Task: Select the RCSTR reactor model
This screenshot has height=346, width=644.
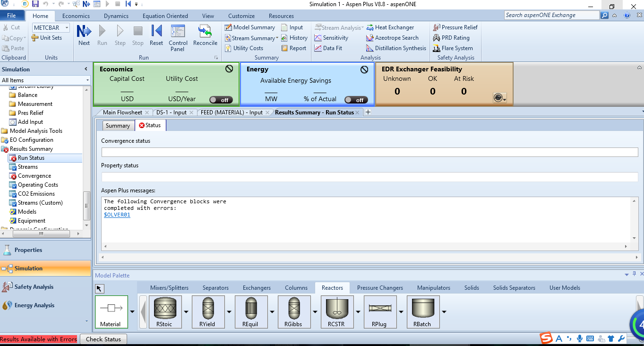Action: [337, 312]
